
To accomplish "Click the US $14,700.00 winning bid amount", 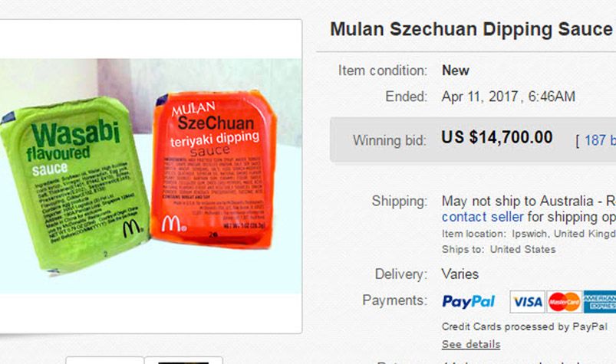I will click(x=497, y=137).
